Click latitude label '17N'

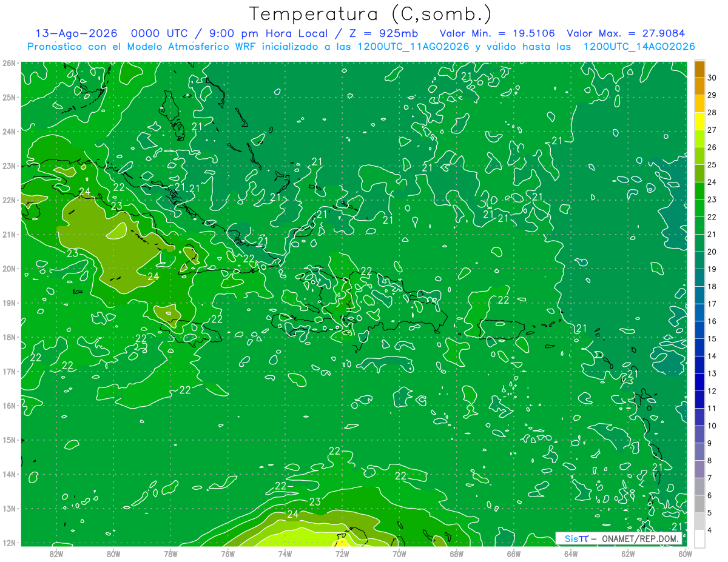tap(9, 371)
